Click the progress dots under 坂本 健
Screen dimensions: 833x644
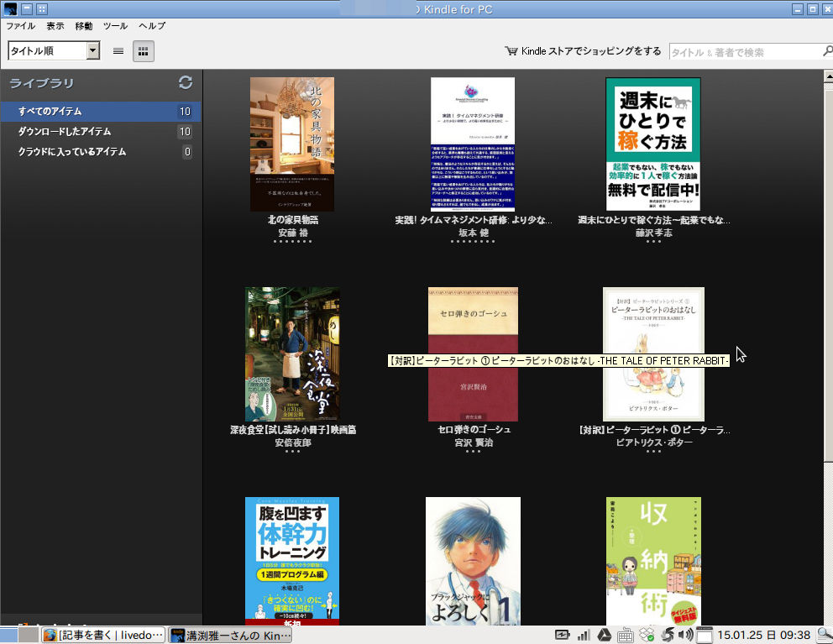[473, 242]
